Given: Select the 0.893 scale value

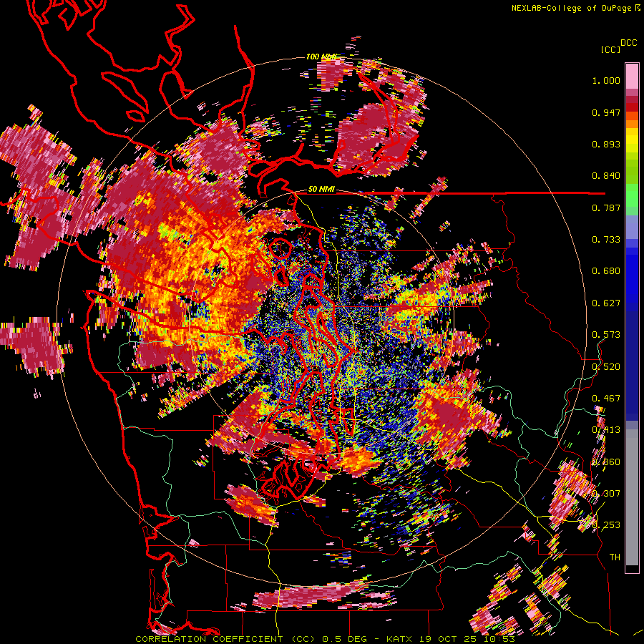Looking at the screenshot, I should tap(606, 144).
